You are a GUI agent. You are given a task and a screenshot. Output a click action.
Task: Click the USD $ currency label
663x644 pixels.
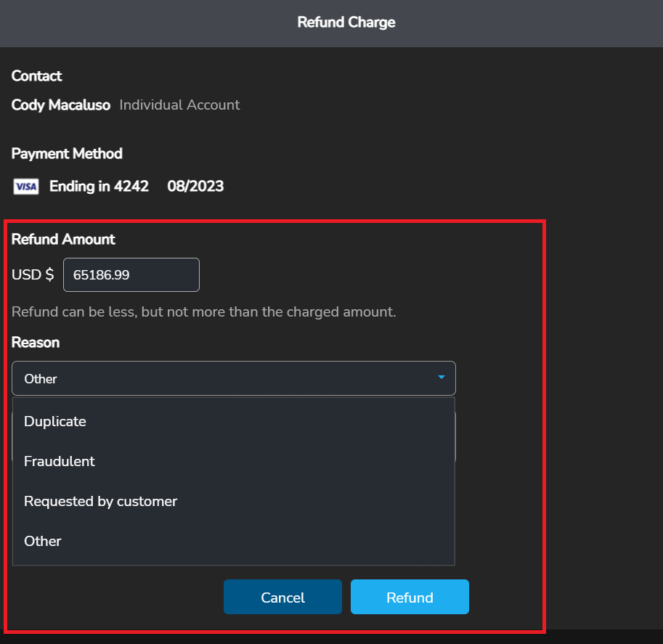[x=33, y=275]
